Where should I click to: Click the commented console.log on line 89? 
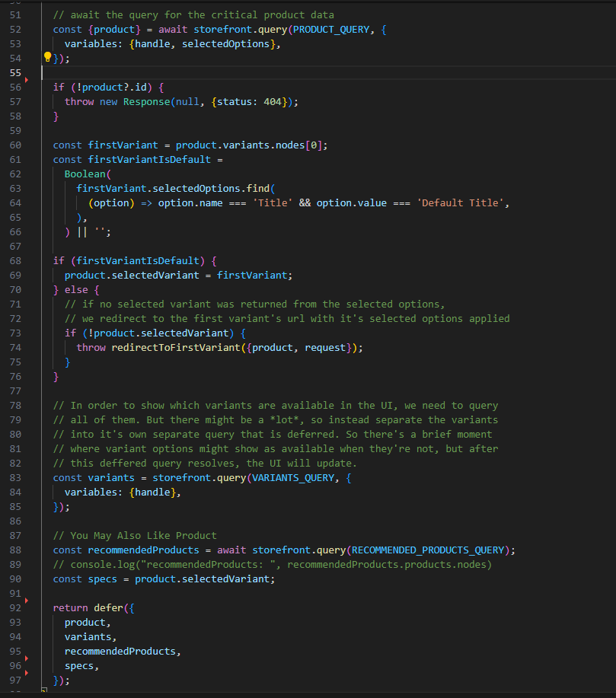(273, 565)
